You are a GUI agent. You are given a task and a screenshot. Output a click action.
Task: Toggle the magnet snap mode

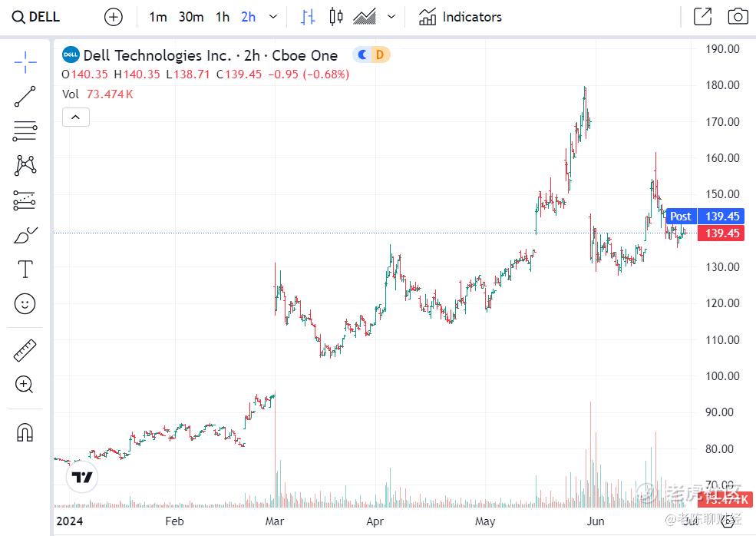[x=25, y=432]
